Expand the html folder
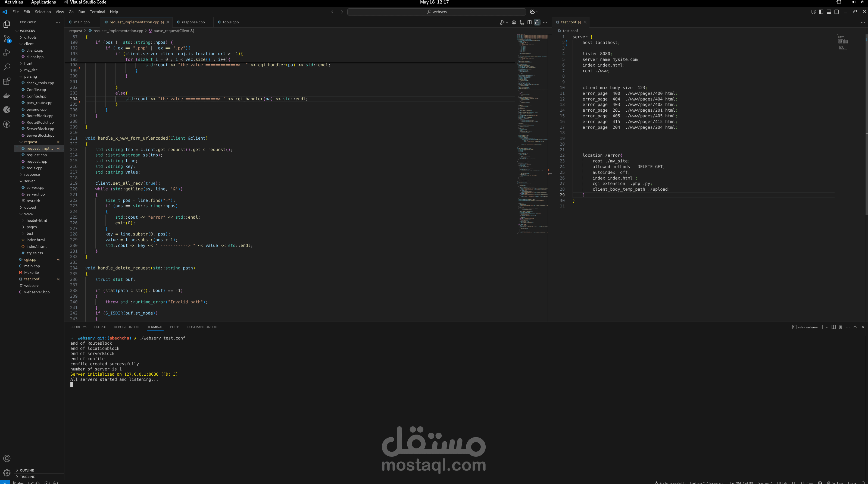 coord(28,63)
